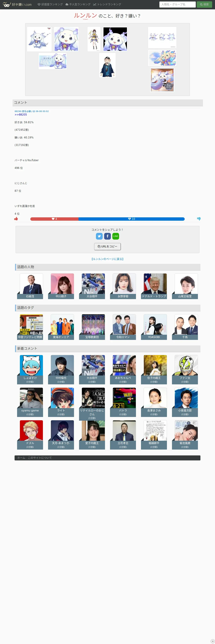Share comment via LINE icon
215x644 pixels.
tap(116, 236)
